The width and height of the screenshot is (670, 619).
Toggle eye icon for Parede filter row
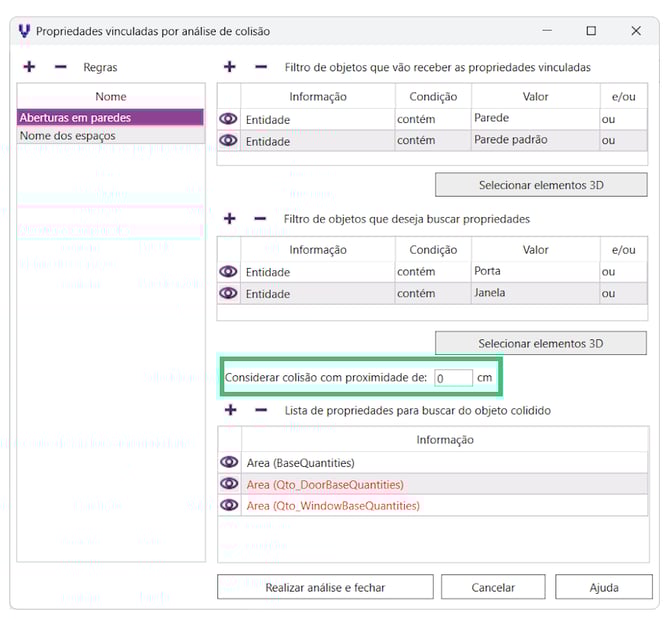[229, 119]
